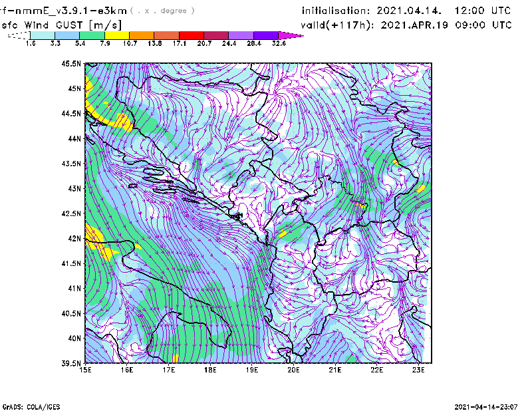The height and width of the screenshot is (411, 532).
Task: Click the 42N latitude label
Action: (74, 239)
